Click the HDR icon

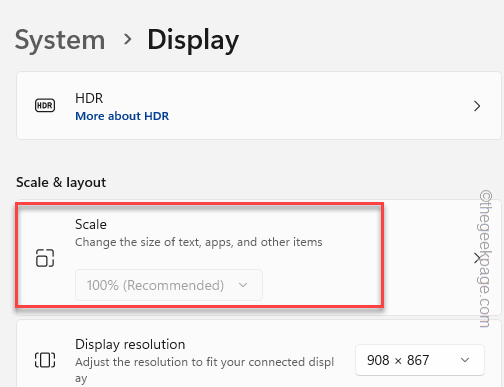pyautogui.click(x=45, y=106)
